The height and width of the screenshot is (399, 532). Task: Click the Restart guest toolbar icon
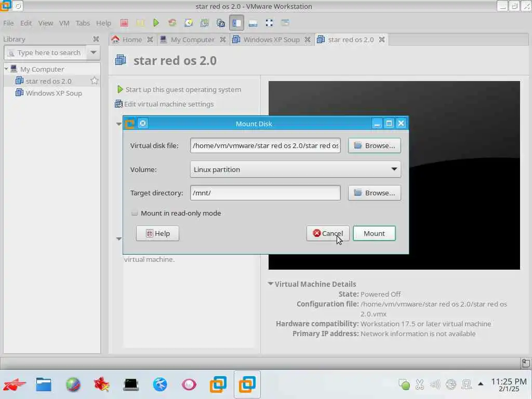click(172, 23)
